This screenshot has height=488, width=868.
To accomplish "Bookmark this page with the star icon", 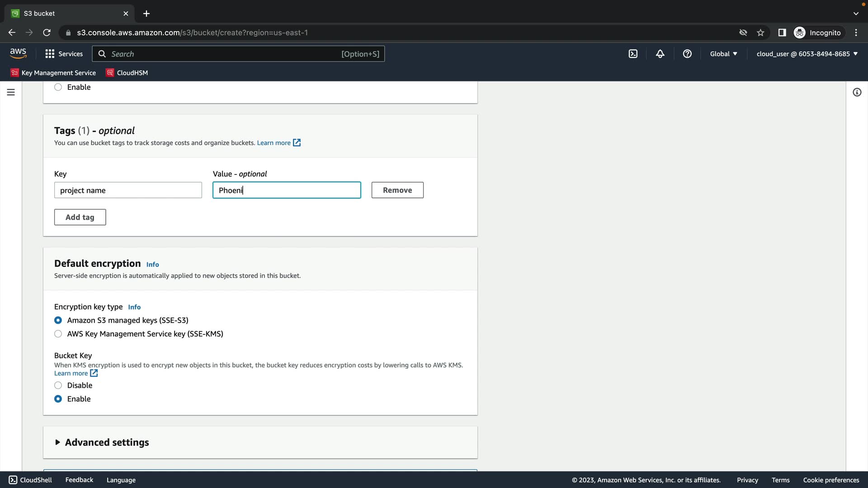I will [x=760, y=33].
